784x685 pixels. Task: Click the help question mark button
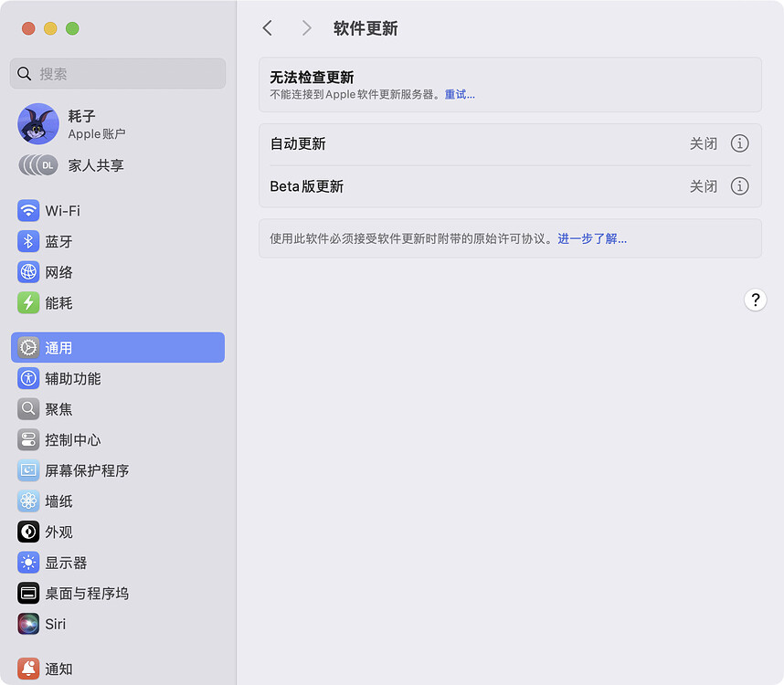pyautogui.click(x=755, y=300)
